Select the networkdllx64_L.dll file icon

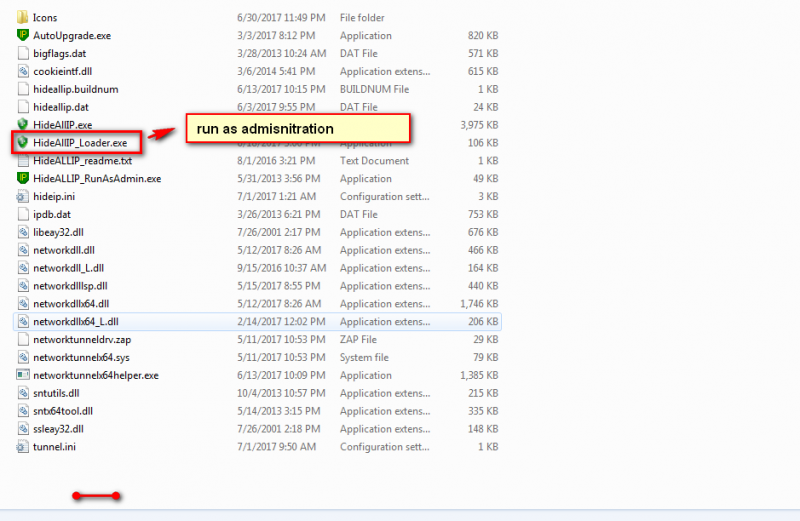[x=22, y=321]
